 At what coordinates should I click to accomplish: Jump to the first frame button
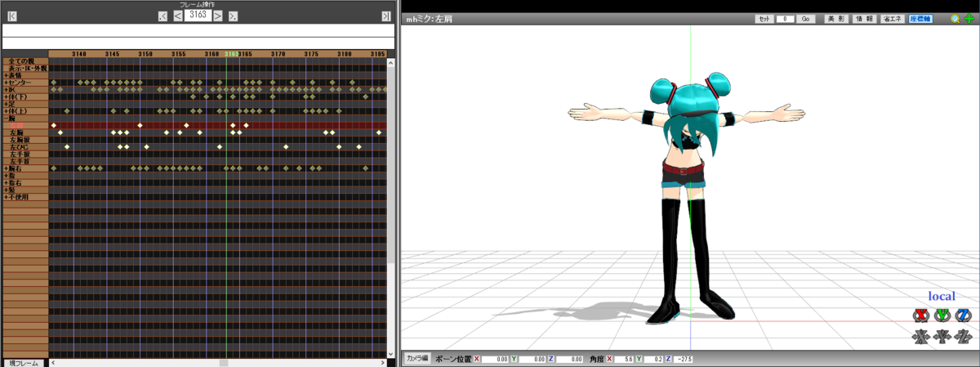coord(12,16)
